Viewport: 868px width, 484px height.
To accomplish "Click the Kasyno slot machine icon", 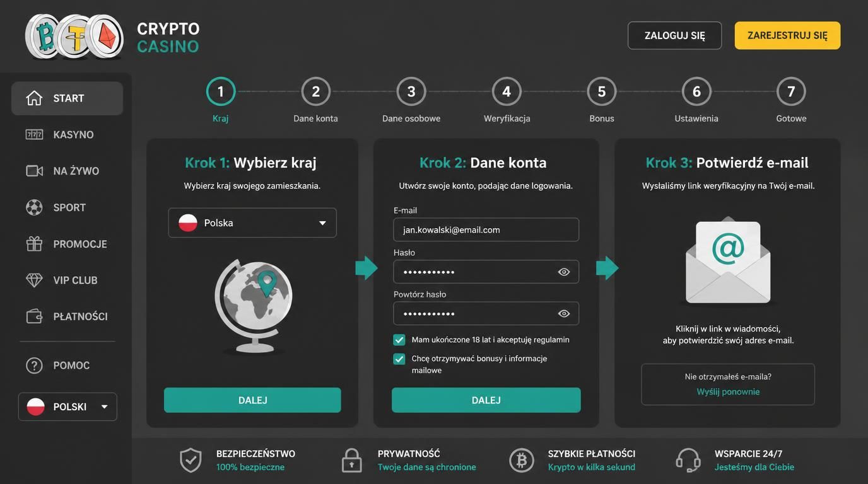I will tap(34, 134).
